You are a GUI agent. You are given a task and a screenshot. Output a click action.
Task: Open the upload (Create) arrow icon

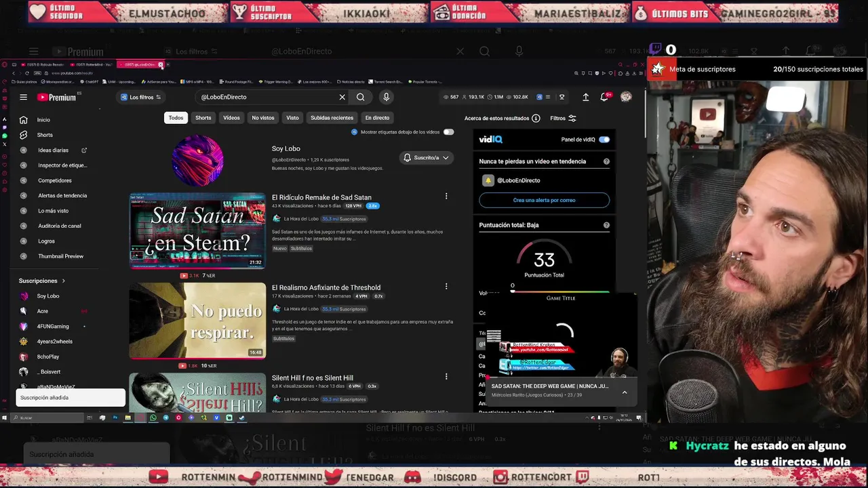point(585,97)
